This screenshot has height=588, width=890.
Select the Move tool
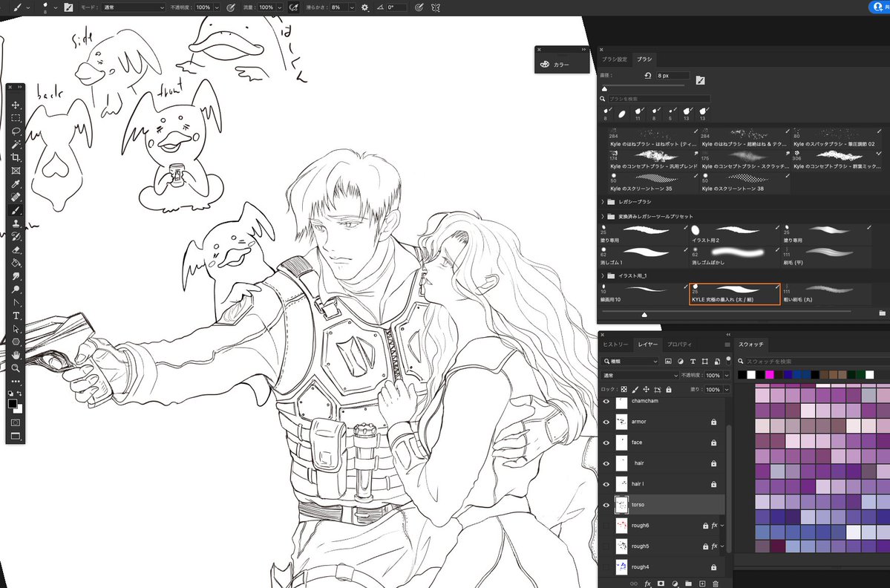16,105
